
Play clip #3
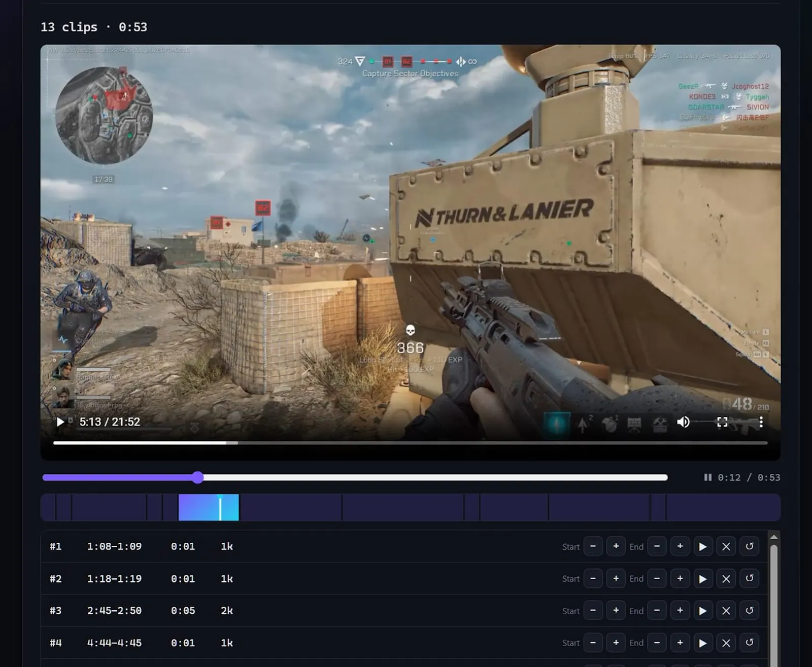[703, 611]
